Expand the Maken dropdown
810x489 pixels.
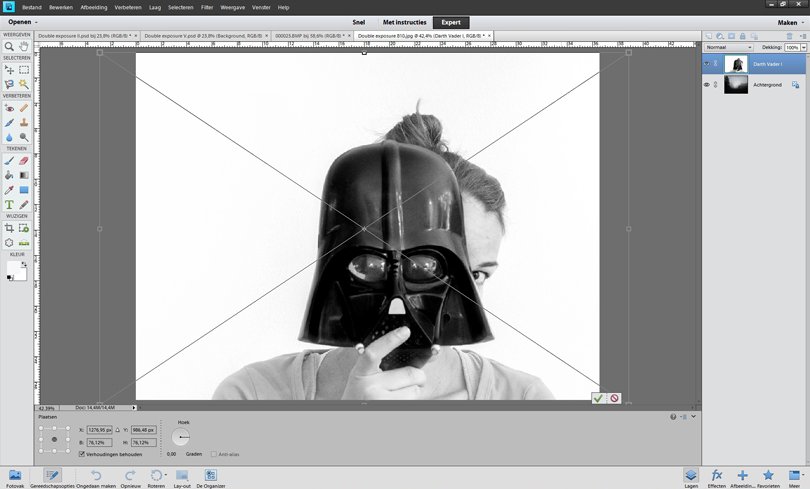(x=791, y=23)
